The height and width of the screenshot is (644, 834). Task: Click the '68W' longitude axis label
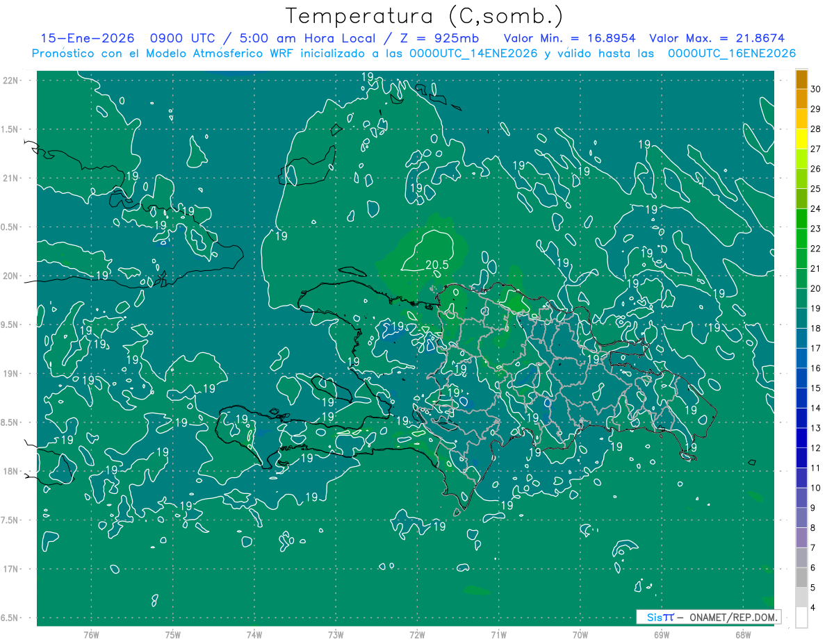pos(743,634)
